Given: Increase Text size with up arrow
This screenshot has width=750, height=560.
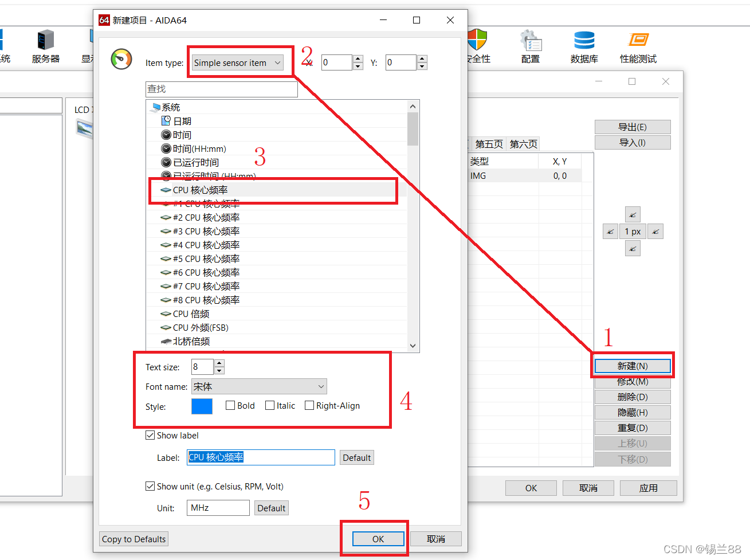Looking at the screenshot, I should point(219,363).
